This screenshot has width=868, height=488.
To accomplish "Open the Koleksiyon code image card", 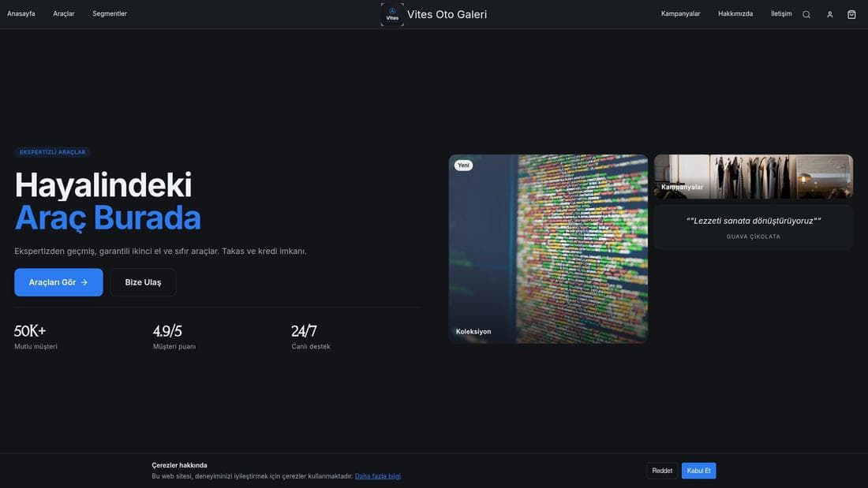I will coord(548,249).
